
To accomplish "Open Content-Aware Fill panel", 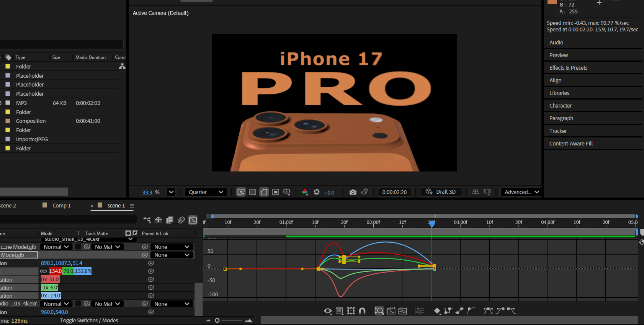I will point(571,144).
